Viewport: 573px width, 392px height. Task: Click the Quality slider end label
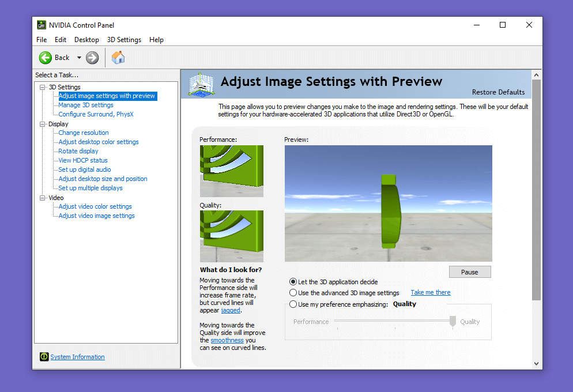[x=470, y=322]
